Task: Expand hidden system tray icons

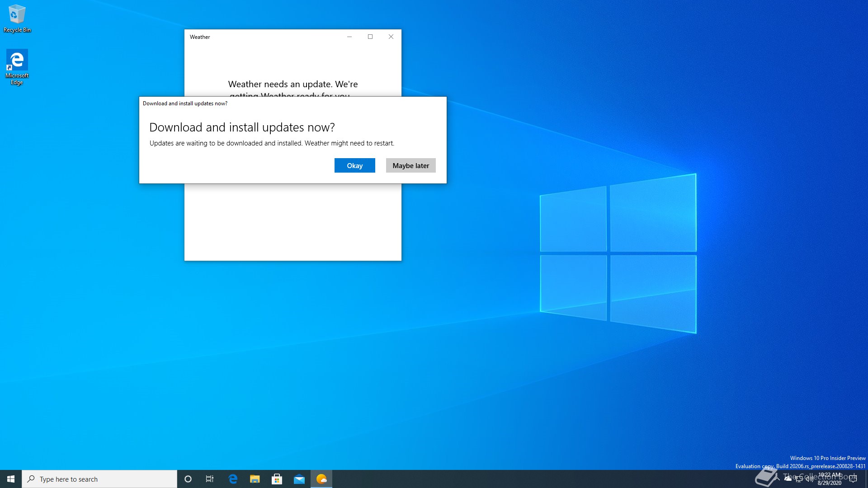Action: click(x=777, y=479)
